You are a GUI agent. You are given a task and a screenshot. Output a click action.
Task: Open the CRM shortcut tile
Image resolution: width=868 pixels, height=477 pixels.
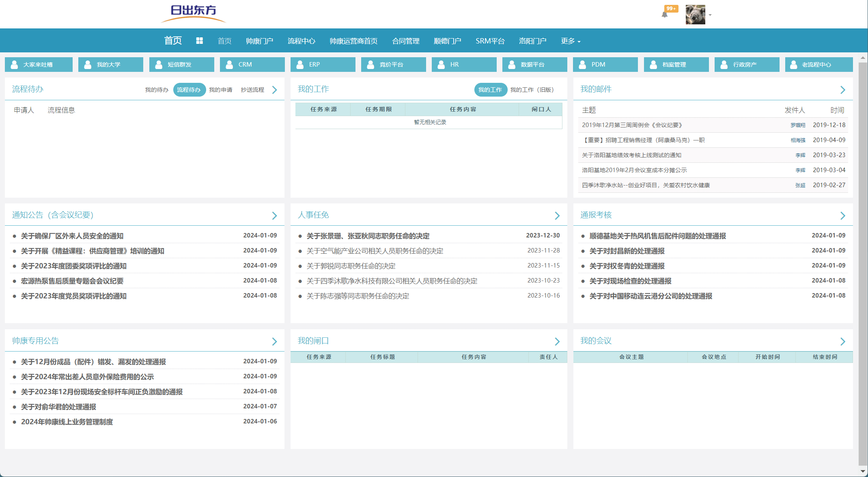tap(252, 65)
